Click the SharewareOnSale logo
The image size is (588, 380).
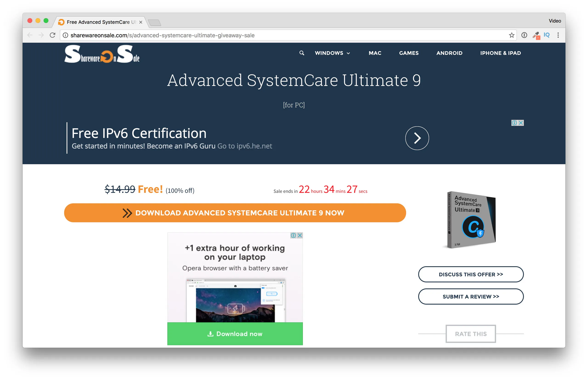pos(102,54)
